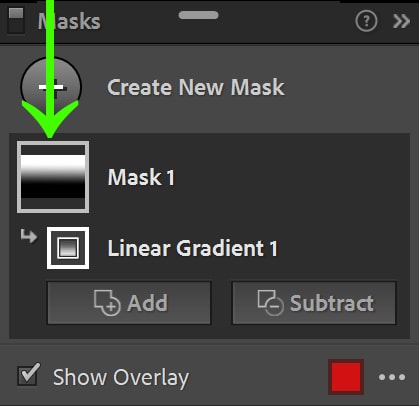The width and height of the screenshot is (419, 406).
Task: Click the plus icon to create mask
Action: click(x=51, y=87)
